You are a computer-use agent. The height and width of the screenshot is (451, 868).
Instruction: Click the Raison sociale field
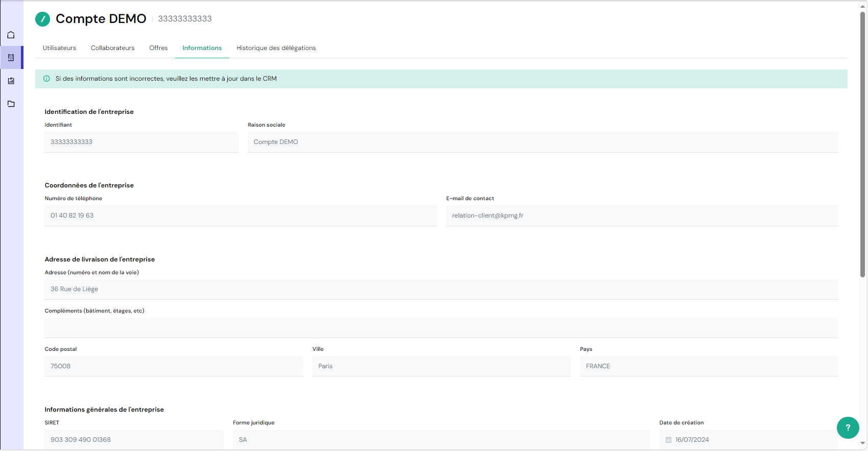click(543, 142)
